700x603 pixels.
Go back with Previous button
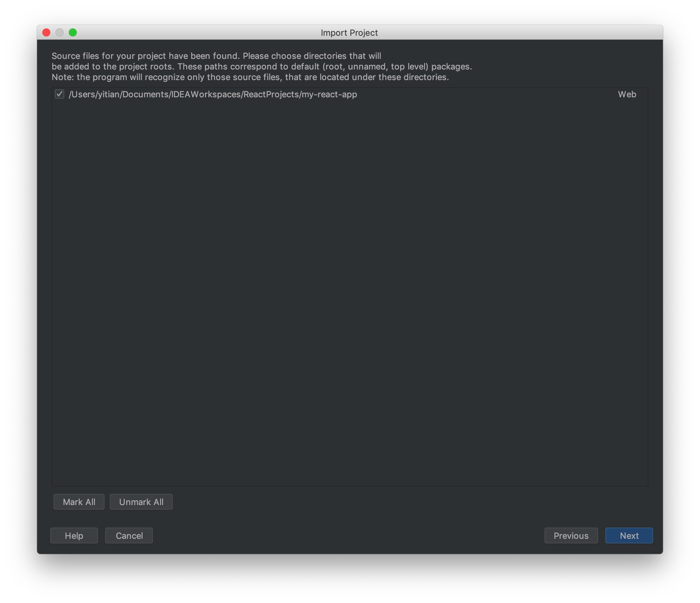pos(571,535)
